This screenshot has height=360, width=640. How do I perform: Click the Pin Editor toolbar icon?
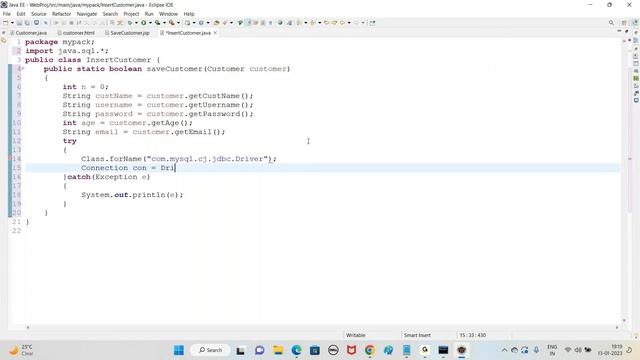372,23
